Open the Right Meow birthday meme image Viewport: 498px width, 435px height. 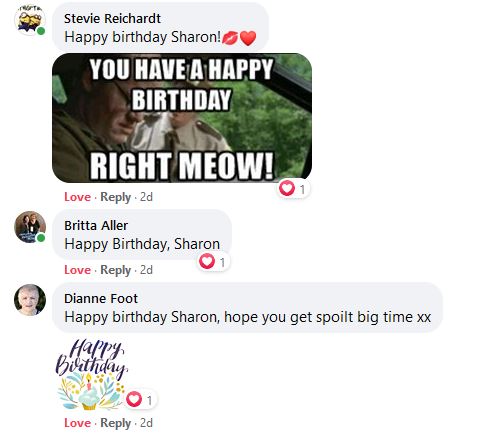point(182,118)
